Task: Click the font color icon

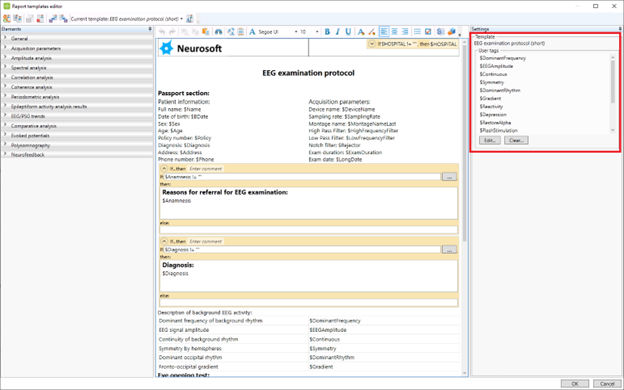Action: click(x=361, y=32)
